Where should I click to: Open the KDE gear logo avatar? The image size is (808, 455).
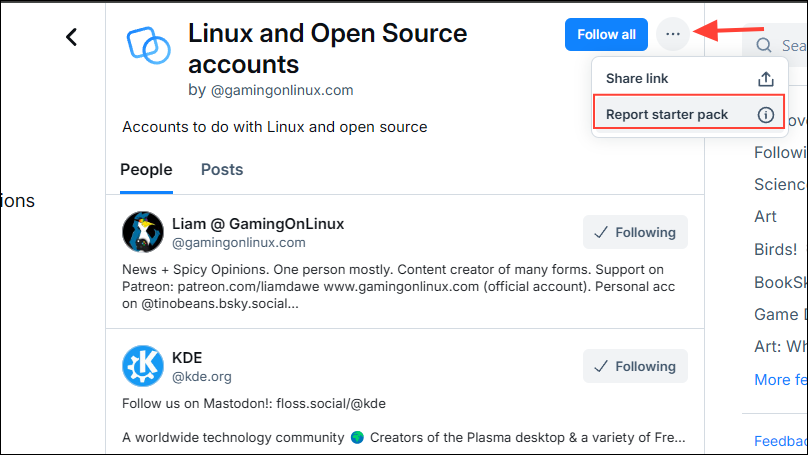(143, 366)
